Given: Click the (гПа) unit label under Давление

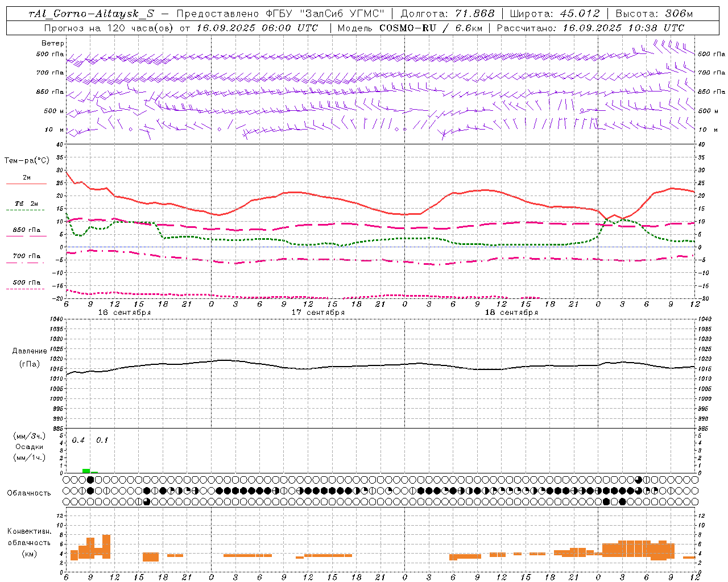Looking at the screenshot, I should 30,364.
